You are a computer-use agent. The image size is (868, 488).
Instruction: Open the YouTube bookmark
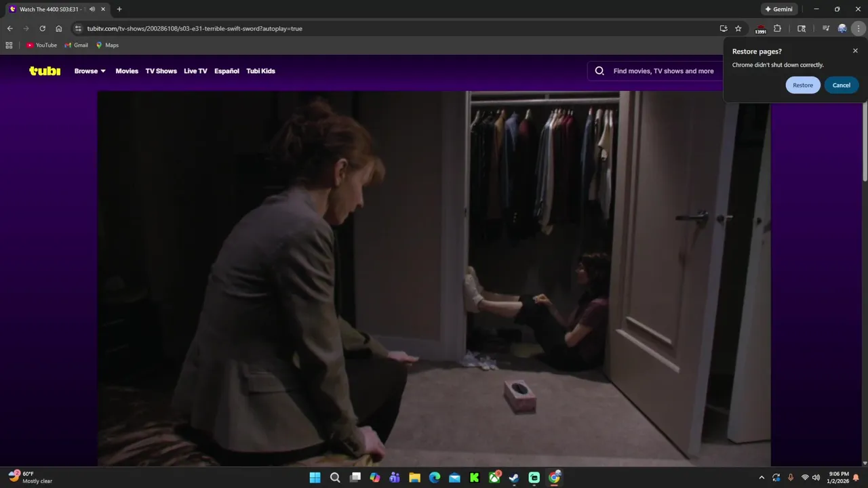(41, 45)
